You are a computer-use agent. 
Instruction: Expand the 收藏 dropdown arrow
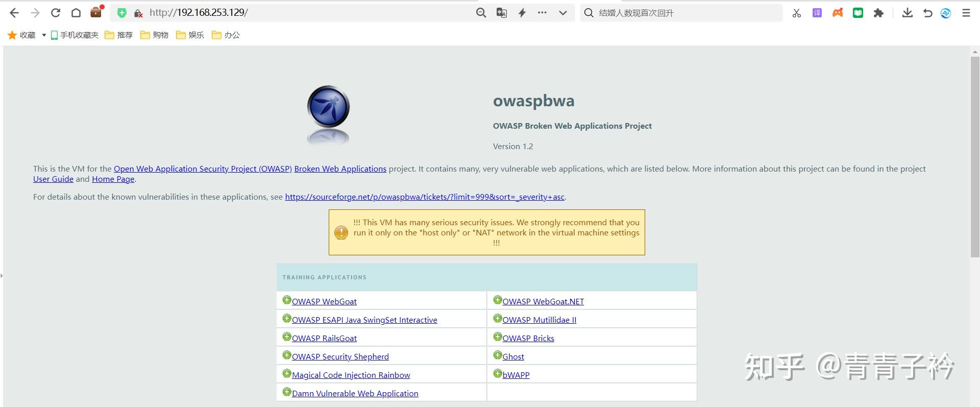(x=44, y=35)
